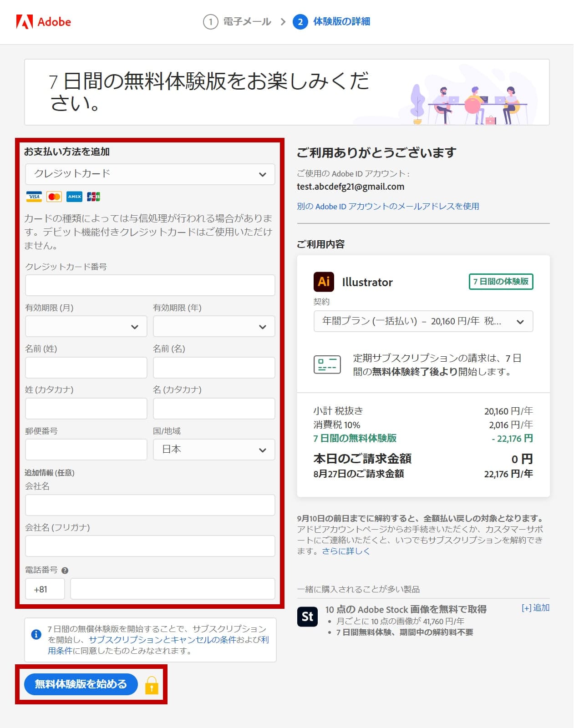Click the 22,176 円/年 billing amount
The width and height of the screenshot is (574, 728).
click(508, 474)
